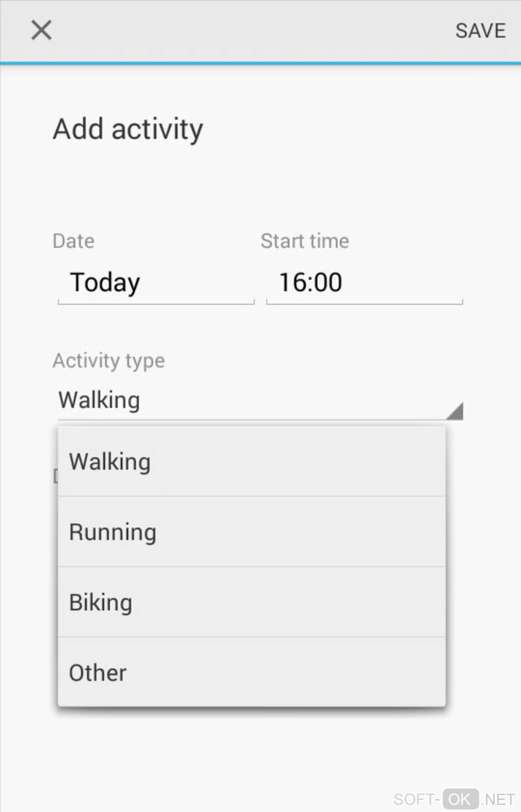
Task: Click the partially hidden label left of dropdown list
Action: point(55,476)
